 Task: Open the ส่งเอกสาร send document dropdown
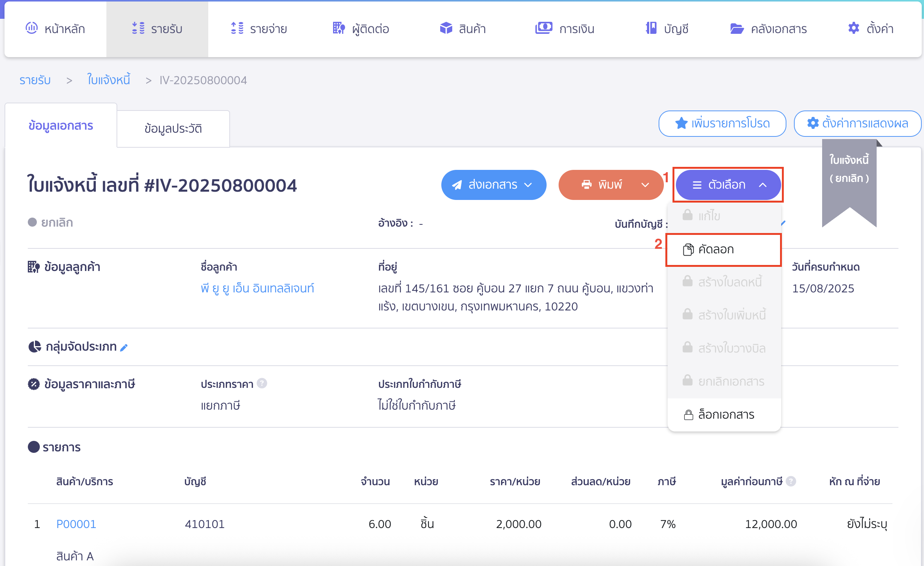pos(494,185)
